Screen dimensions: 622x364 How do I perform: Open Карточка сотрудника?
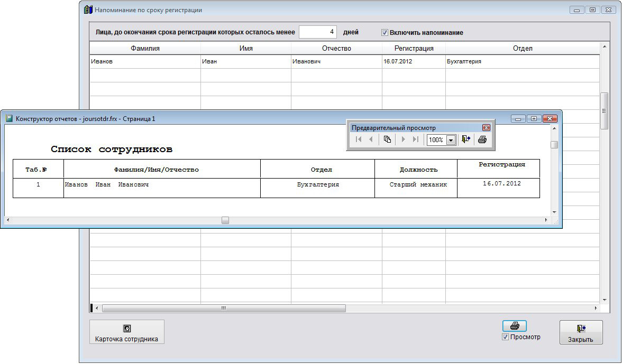(x=126, y=332)
